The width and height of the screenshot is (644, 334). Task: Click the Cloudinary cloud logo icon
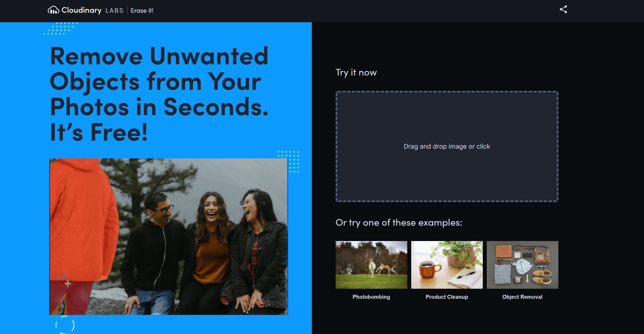coord(53,10)
